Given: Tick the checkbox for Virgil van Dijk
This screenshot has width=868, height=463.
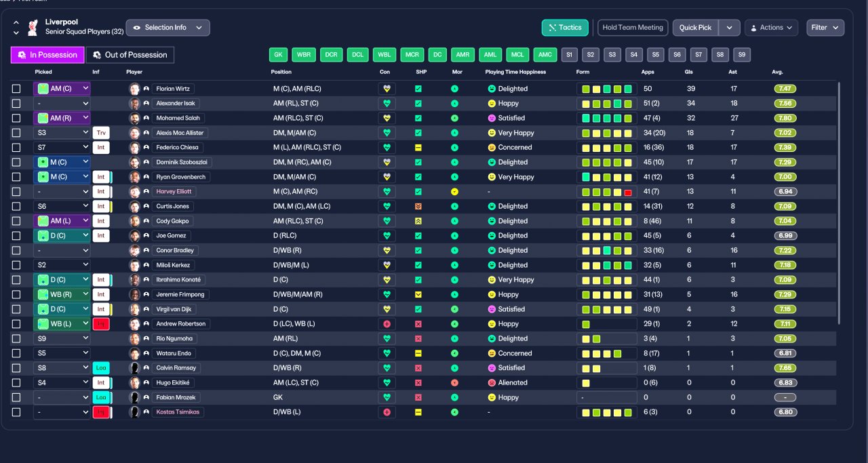Looking at the screenshot, I should pyautogui.click(x=16, y=309).
